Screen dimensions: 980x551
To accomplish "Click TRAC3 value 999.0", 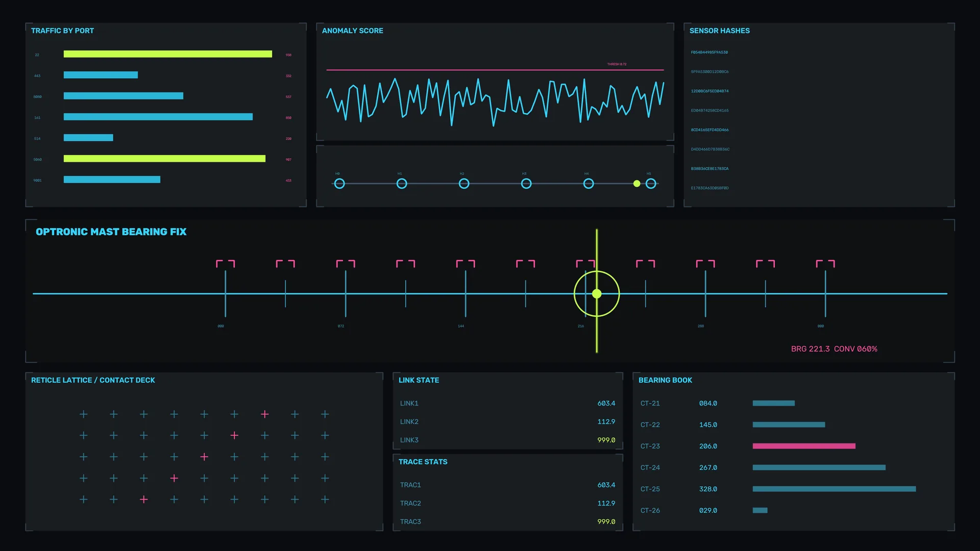I will tap(606, 521).
